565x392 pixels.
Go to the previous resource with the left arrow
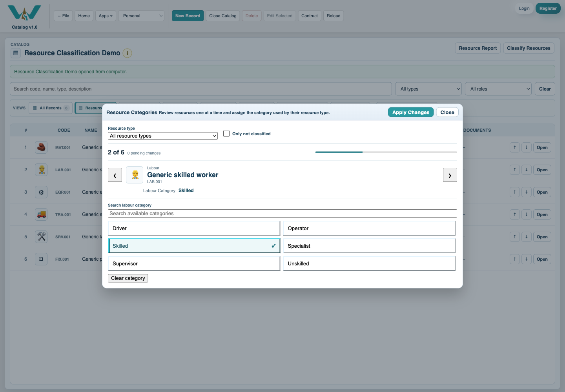[115, 175]
